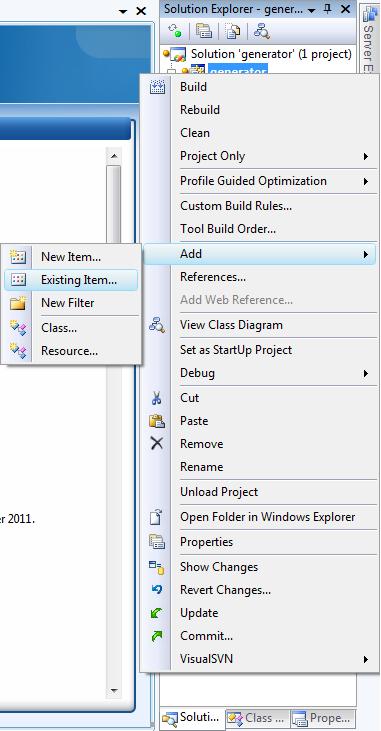The width and height of the screenshot is (381, 731).
Task: Click the scrollbar down arrow in start page
Action: pos(114,691)
